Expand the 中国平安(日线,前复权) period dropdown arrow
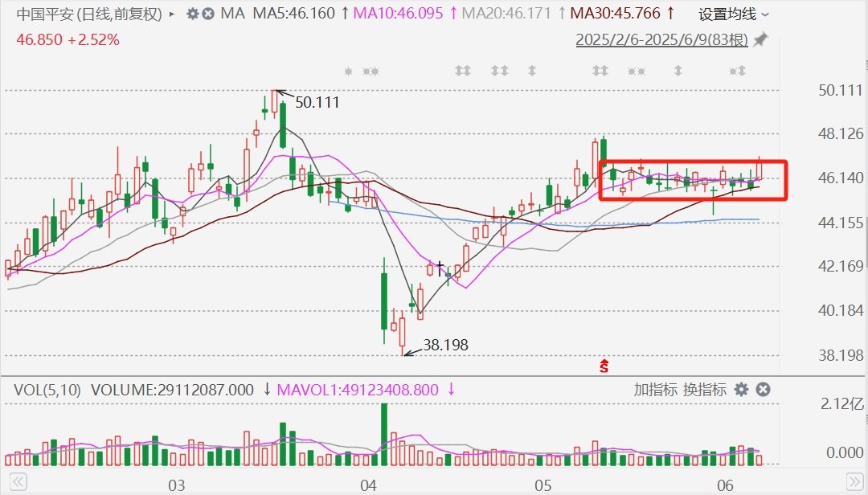Screen dimensions: 868x495 click(x=172, y=14)
